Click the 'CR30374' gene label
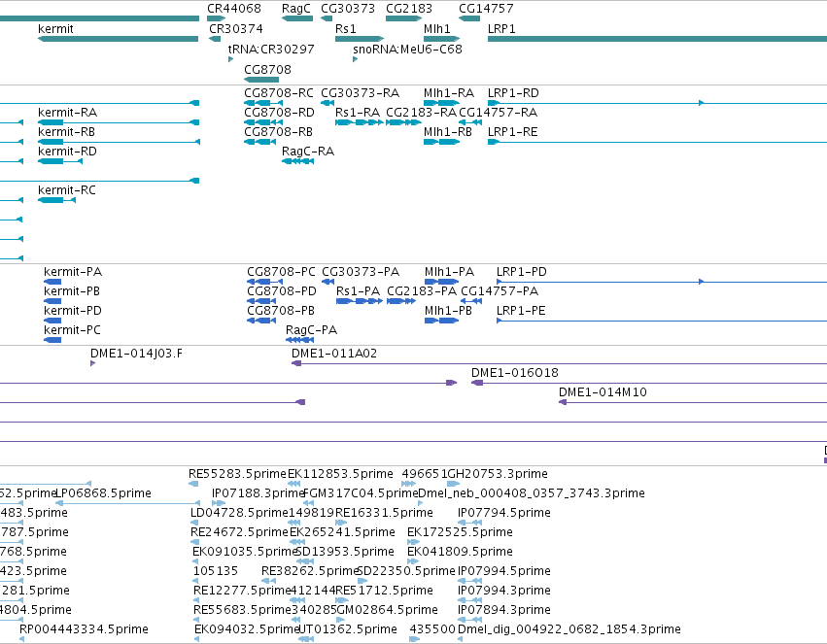827x644 pixels. [x=236, y=29]
